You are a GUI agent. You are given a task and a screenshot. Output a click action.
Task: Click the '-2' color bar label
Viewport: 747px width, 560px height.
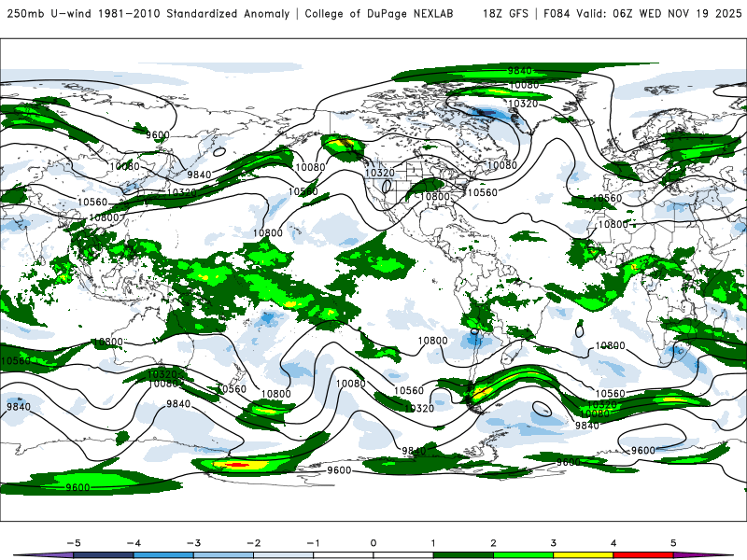[253, 543]
